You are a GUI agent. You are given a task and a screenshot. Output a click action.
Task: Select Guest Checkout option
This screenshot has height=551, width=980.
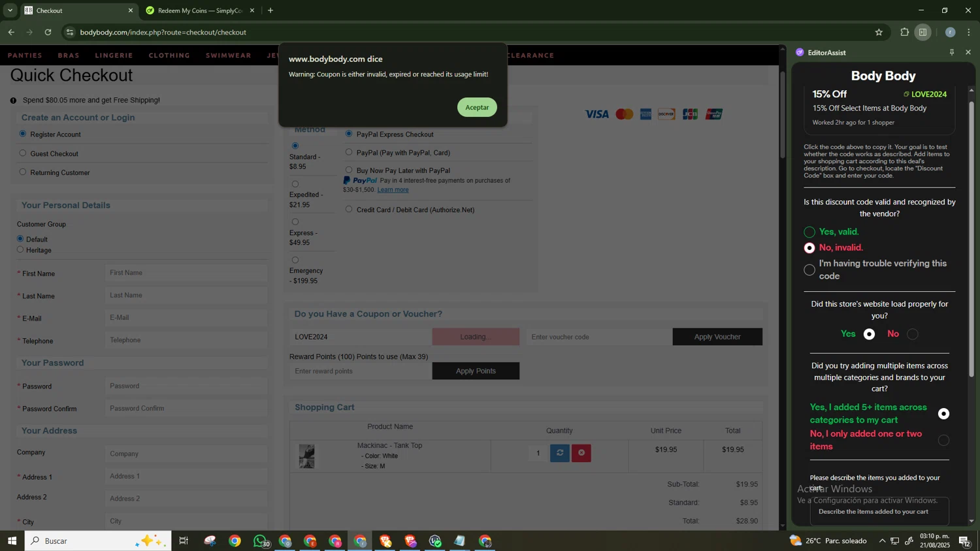click(23, 153)
